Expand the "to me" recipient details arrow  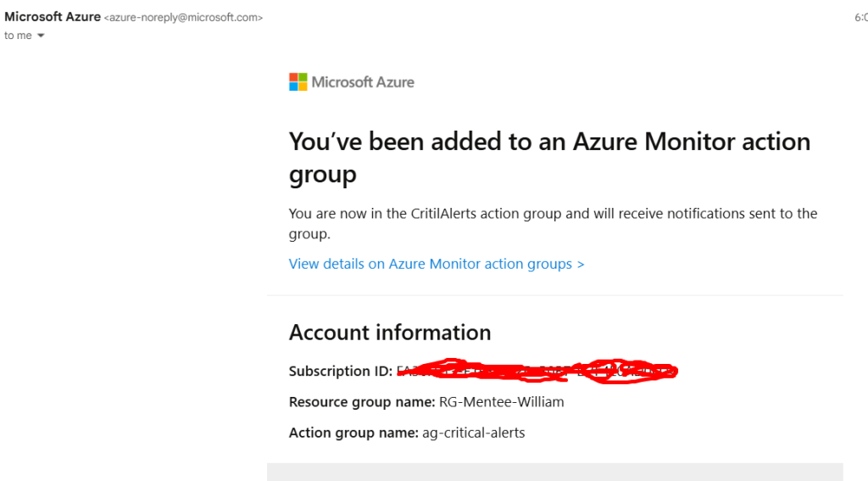41,36
